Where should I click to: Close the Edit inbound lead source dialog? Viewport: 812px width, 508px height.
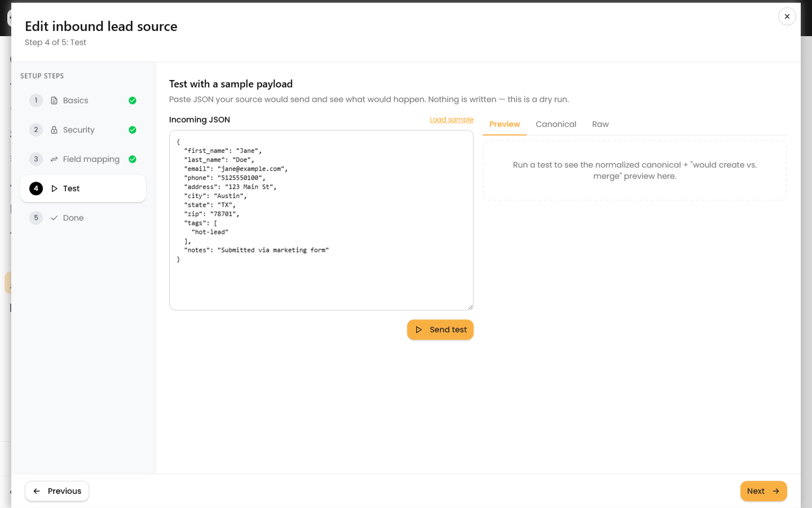click(x=787, y=16)
